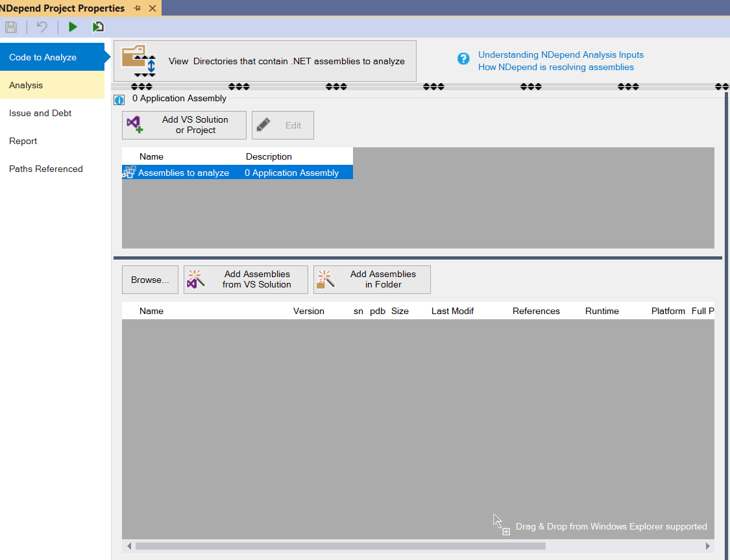This screenshot has height=560, width=730.
Task: Click the blue help question mark icon
Action: 463,58
